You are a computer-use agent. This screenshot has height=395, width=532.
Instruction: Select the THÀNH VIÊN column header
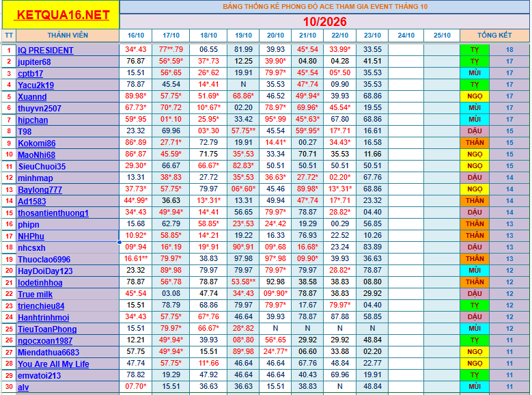[x=68, y=36]
